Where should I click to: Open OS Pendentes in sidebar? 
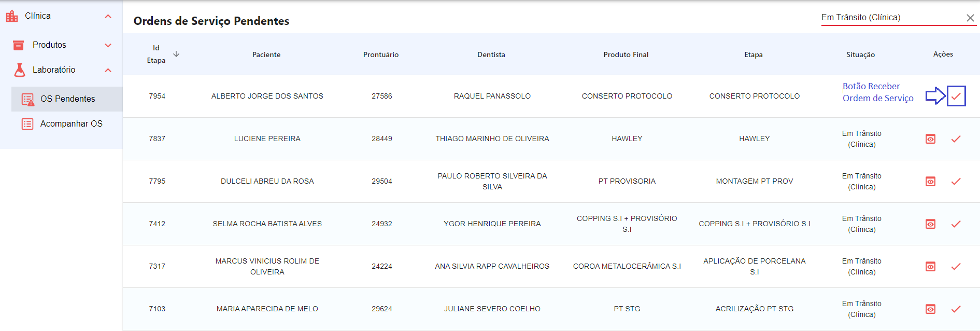67,99
